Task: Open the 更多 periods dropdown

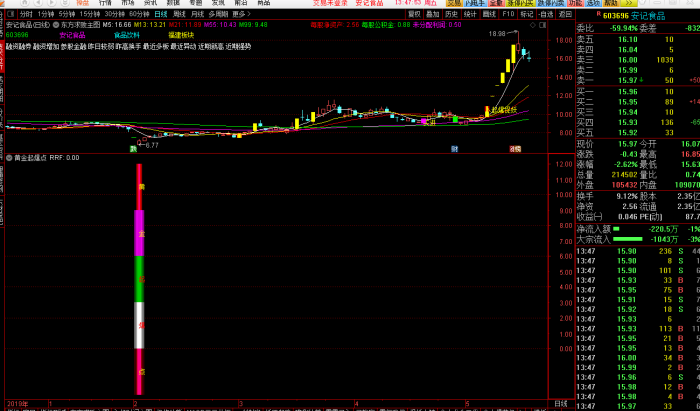Action: tap(242, 15)
